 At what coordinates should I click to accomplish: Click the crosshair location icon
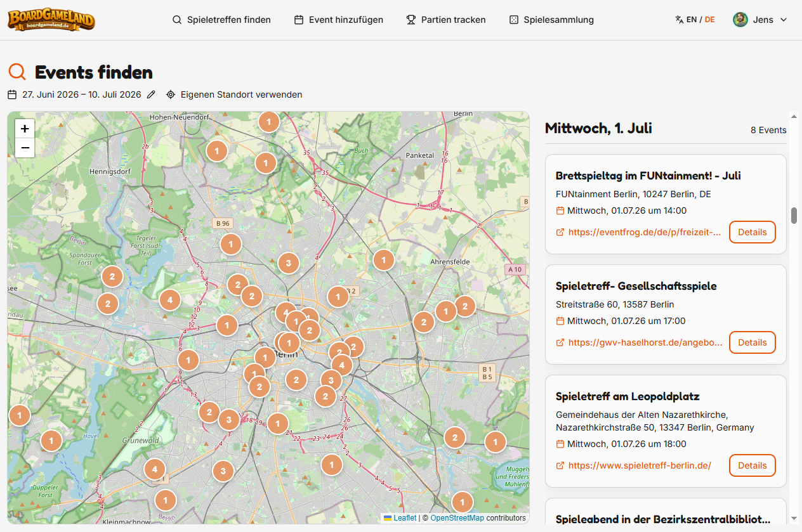coord(171,94)
